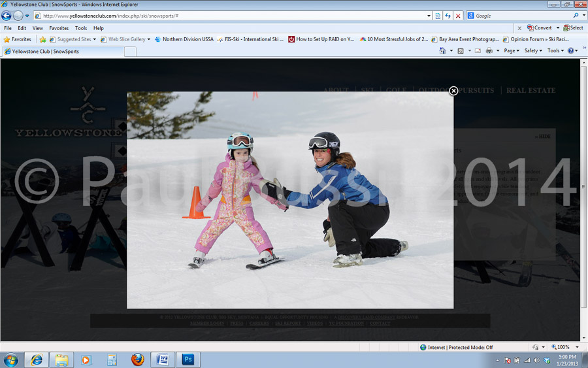Click the HIDE link on the panel
Screen dimensions: 588x368
tap(543, 137)
